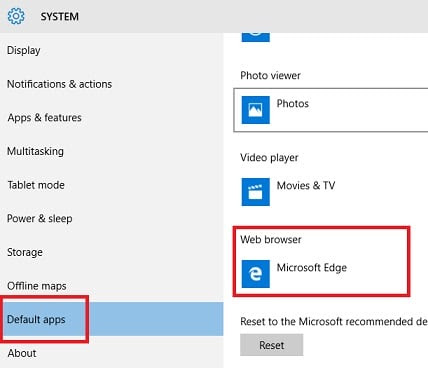Click the Reset button

[272, 345]
